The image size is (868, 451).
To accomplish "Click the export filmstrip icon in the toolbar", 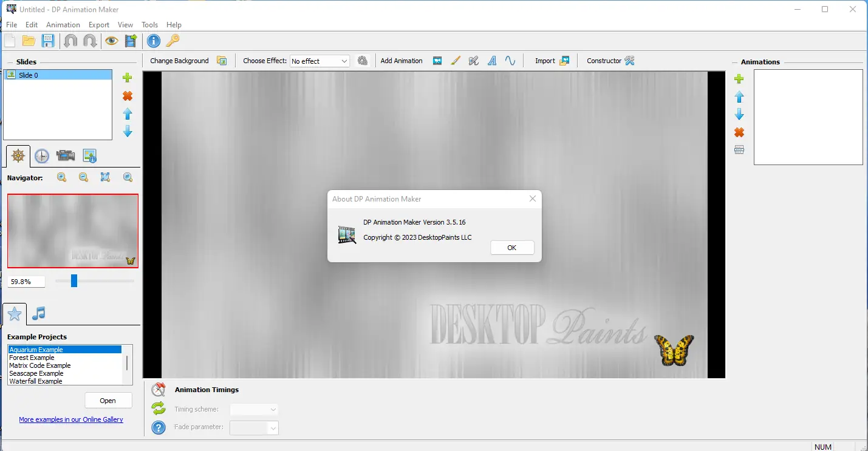I will click(x=131, y=41).
